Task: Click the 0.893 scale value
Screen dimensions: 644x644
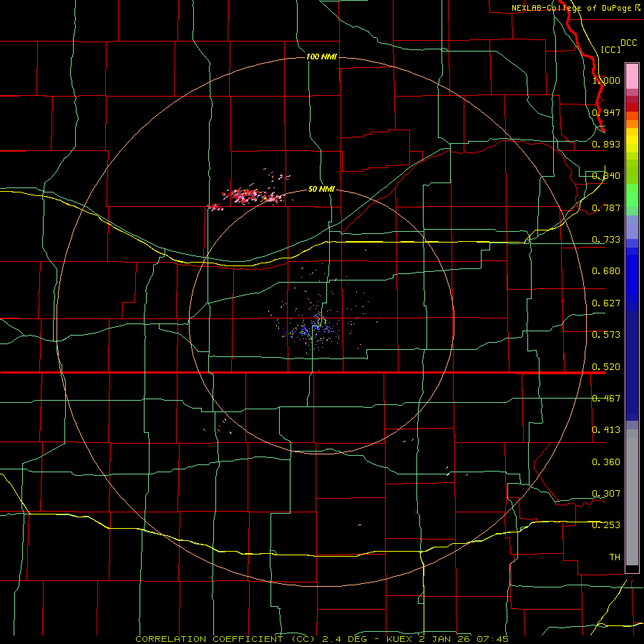Action: click(606, 144)
